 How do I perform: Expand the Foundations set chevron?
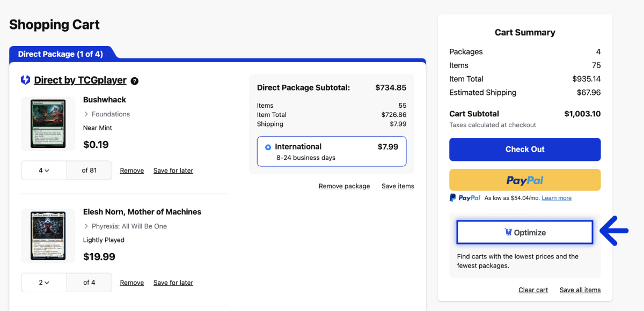86,114
